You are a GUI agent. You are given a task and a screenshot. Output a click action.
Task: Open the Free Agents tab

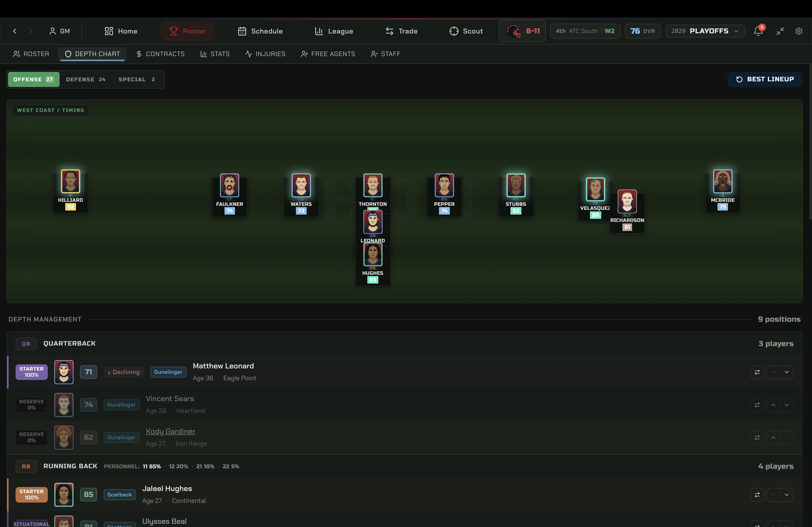tap(328, 54)
